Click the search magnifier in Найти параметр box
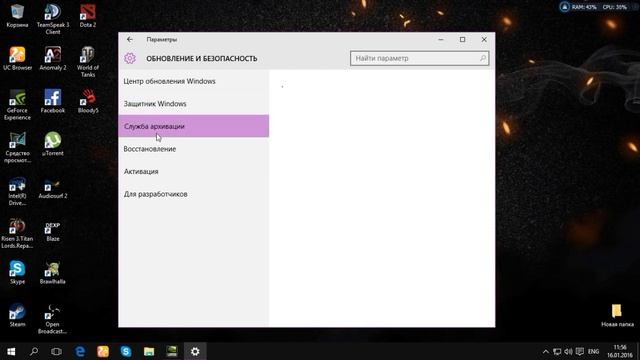640x360 pixels. coord(483,58)
